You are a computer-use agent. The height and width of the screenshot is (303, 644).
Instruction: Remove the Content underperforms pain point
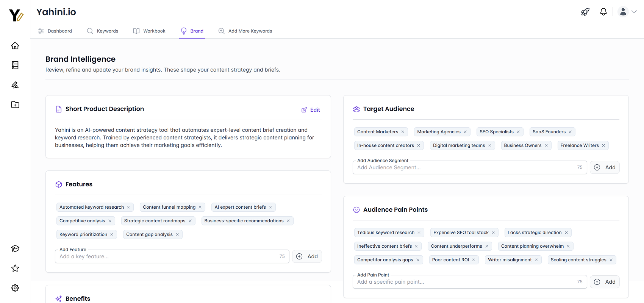[487, 246]
